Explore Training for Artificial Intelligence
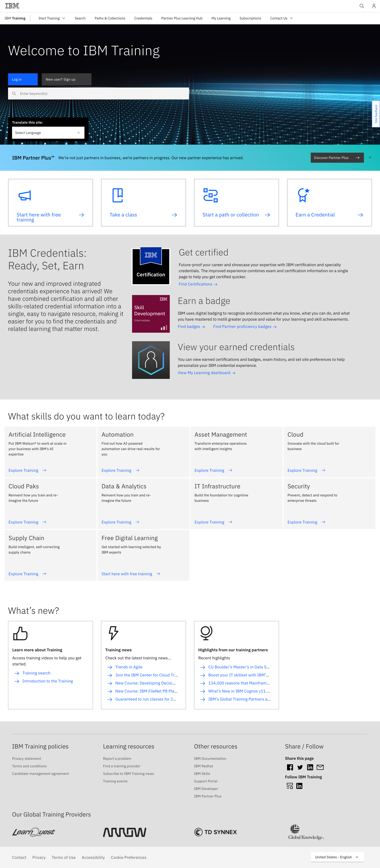This screenshot has height=868, width=380. pyautogui.click(x=27, y=470)
